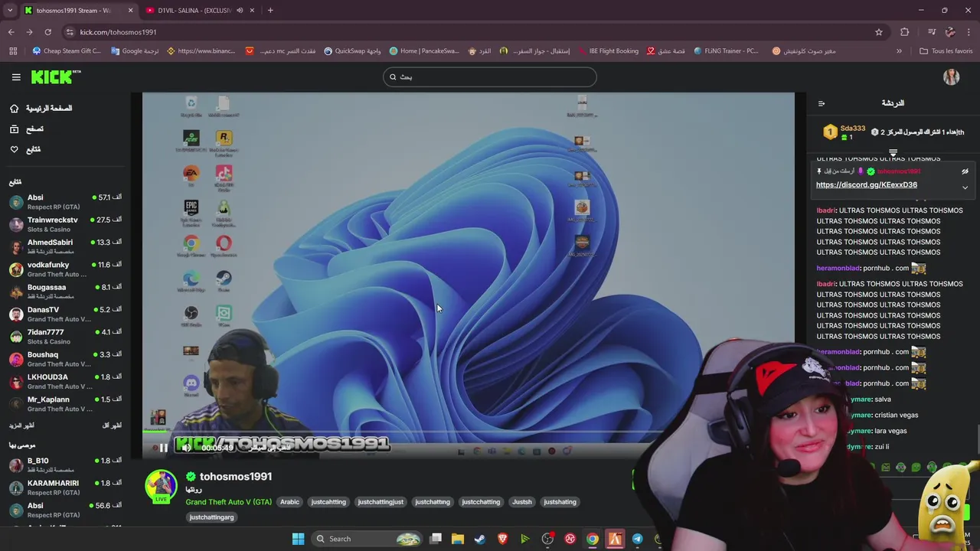The height and width of the screenshot is (551, 980).
Task: Expand the bookmarks overflow chevron
Action: pyautogui.click(x=899, y=51)
